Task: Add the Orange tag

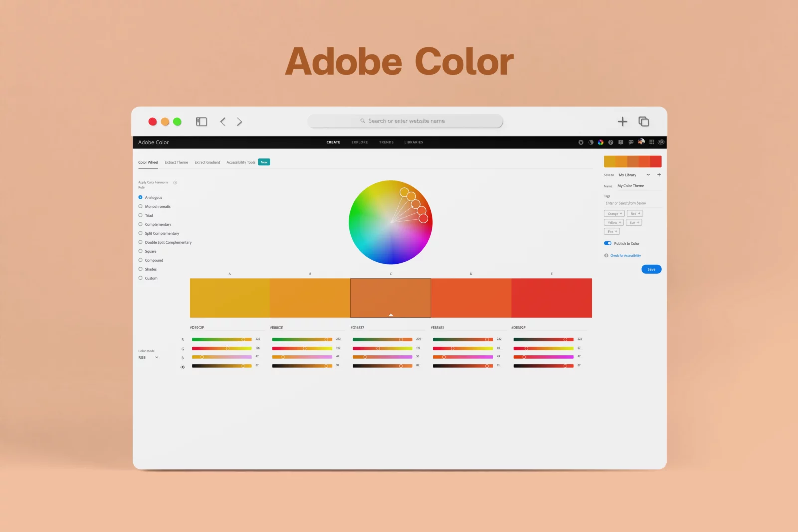Action: (x=614, y=214)
